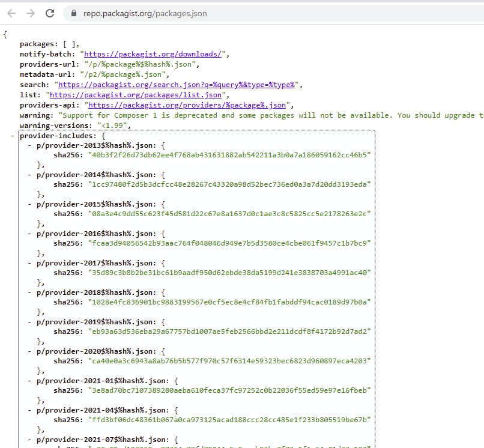This screenshot has height=448, width=484.
Task: Click the warning-versions value "<1.99"
Action: pyautogui.click(x=112, y=126)
